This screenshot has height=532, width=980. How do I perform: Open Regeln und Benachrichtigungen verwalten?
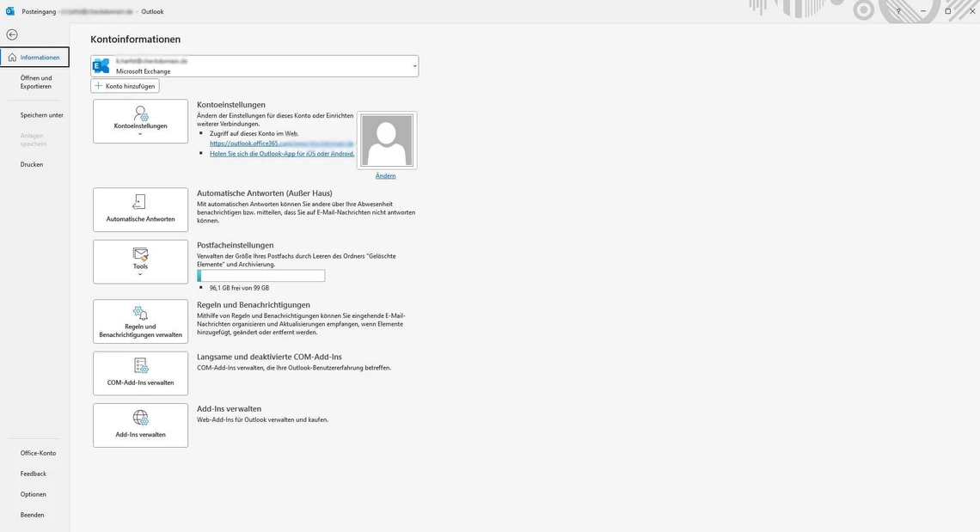pyautogui.click(x=140, y=321)
